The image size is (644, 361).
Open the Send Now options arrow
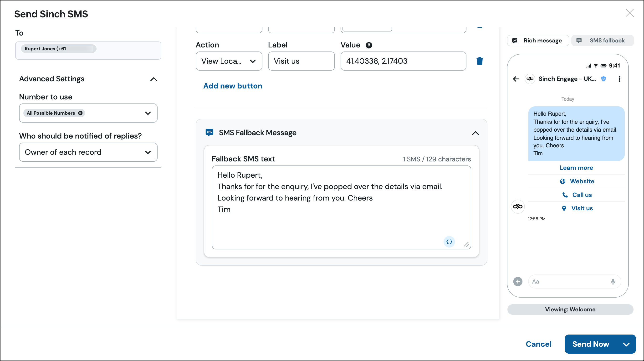pos(626,344)
